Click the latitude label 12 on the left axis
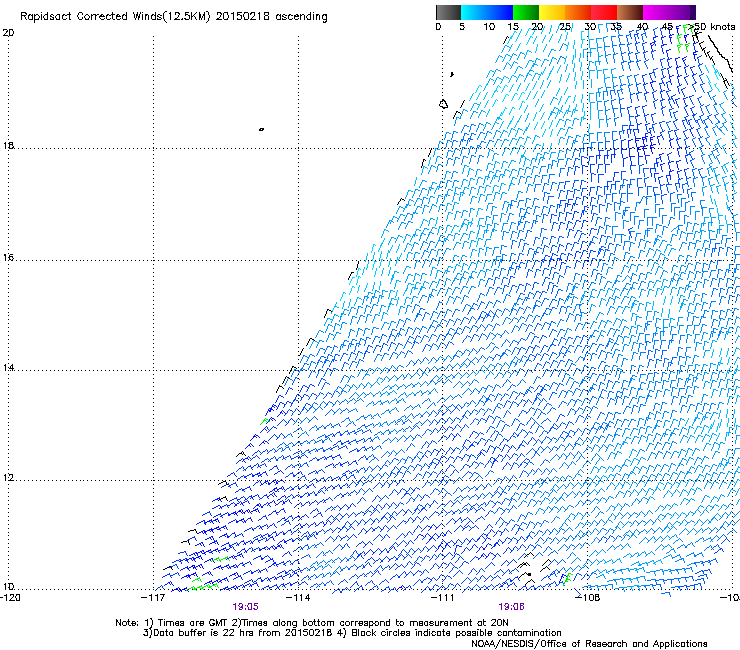Viewport: 740px width, 650px height. click(8, 478)
